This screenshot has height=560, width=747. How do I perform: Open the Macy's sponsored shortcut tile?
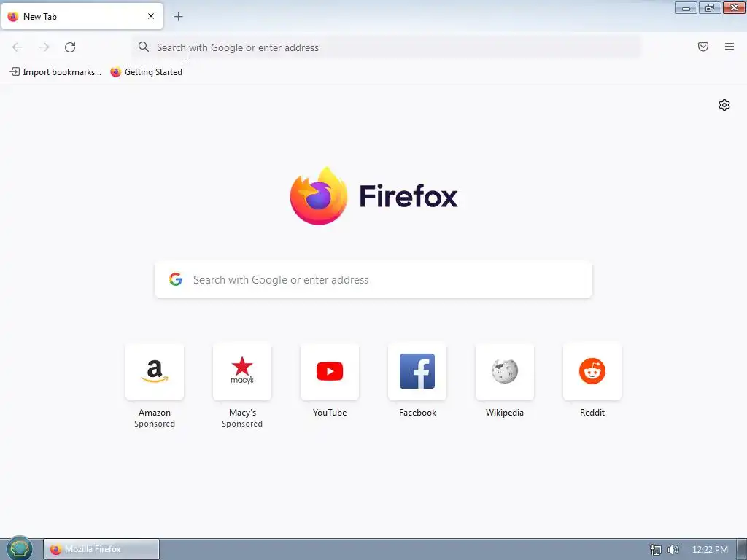coord(242,371)
